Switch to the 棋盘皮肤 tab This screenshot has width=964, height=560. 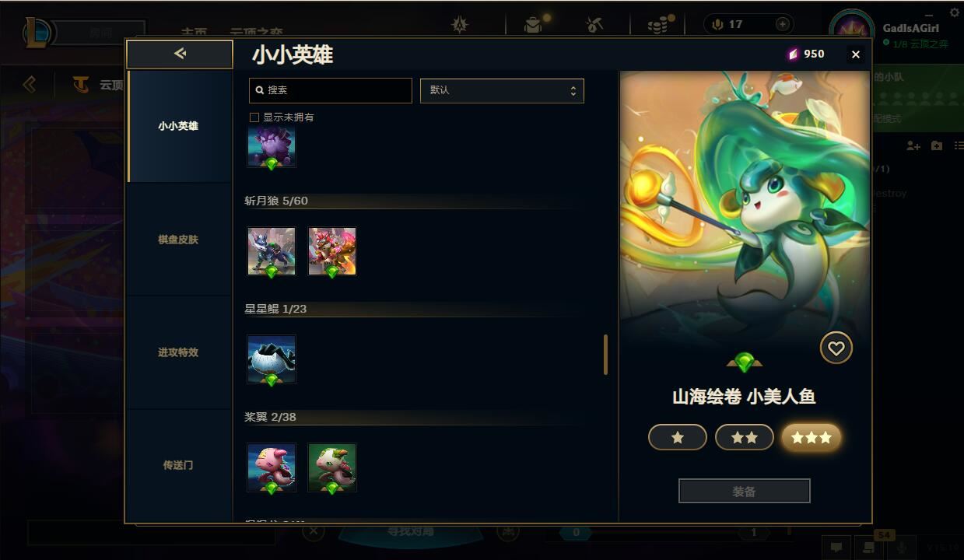tap(178, 240)
